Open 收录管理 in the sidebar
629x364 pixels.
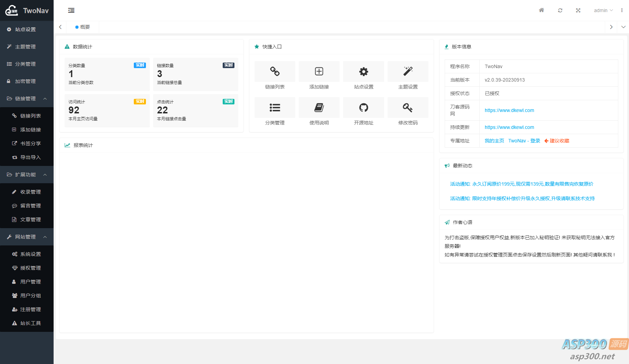[x=27, y=192]
